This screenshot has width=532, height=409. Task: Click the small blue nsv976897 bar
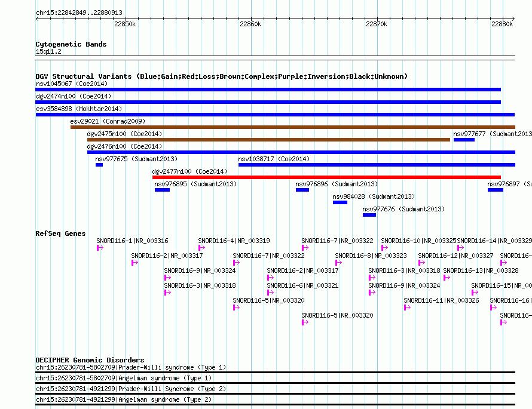tap(496, 190)
